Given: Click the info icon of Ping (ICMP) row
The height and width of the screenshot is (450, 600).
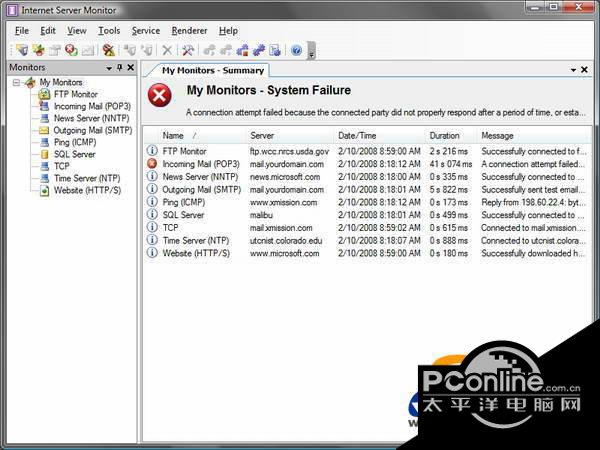Looking at the screenshot, I should tap(152, 202).
